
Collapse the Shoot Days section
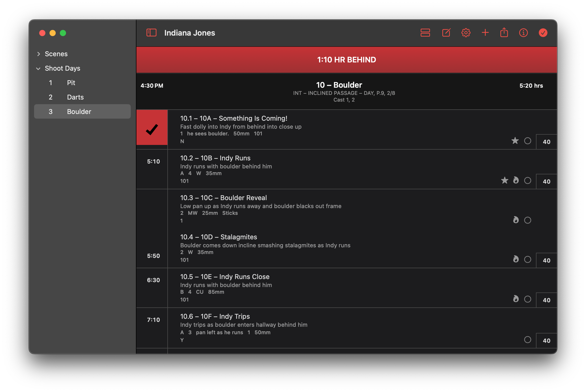[x=38, y=69]
